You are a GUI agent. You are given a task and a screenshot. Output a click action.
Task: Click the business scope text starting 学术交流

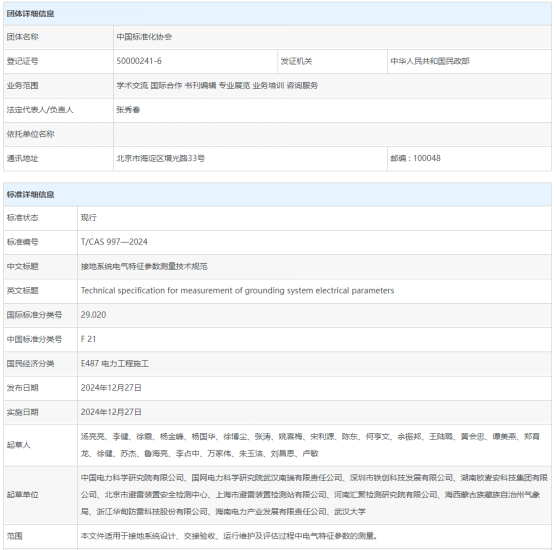click(x=217, y=85)
